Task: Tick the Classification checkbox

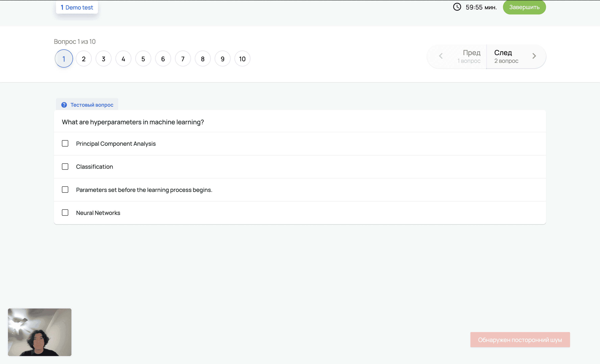Action: point(65,166)
